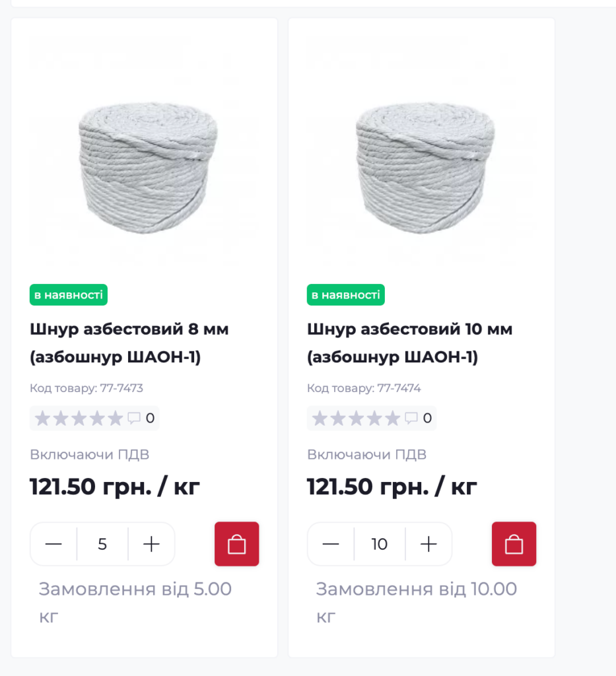Image resolution: width=616 pixels, height=676 pixels.
Task: Click star rating of 8 mm cord
Action: [x=79, y=418]
